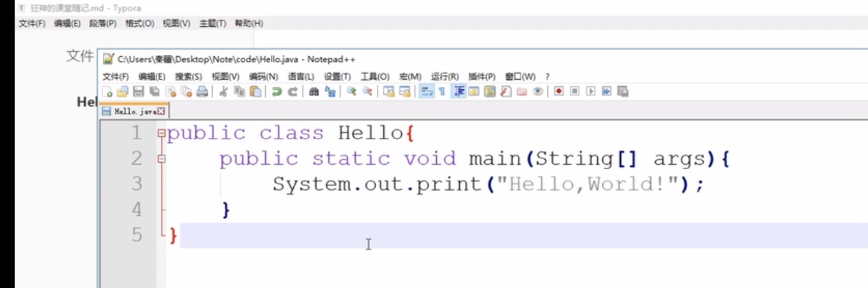Toggle synchronized vertical scrolling icon
The width and height of the screenshot is (868, 288).
pyautogui.click(x=389, y=91)
